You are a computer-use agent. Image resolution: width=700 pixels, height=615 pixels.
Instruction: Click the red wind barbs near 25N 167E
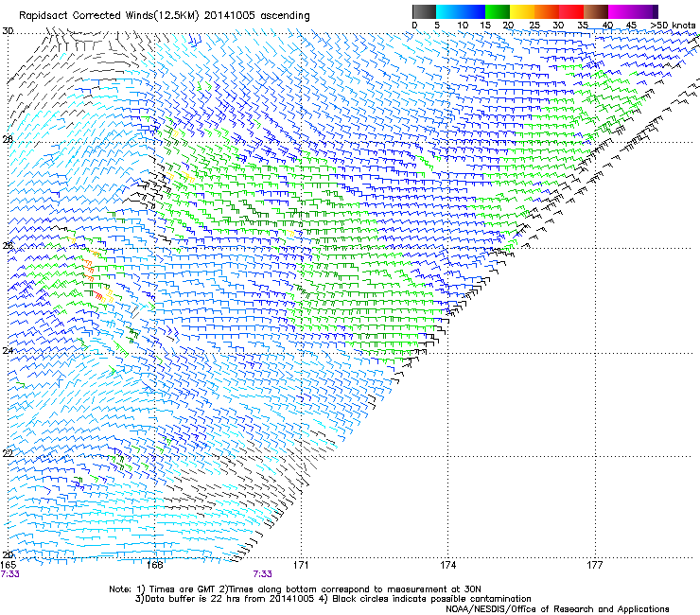98,294
